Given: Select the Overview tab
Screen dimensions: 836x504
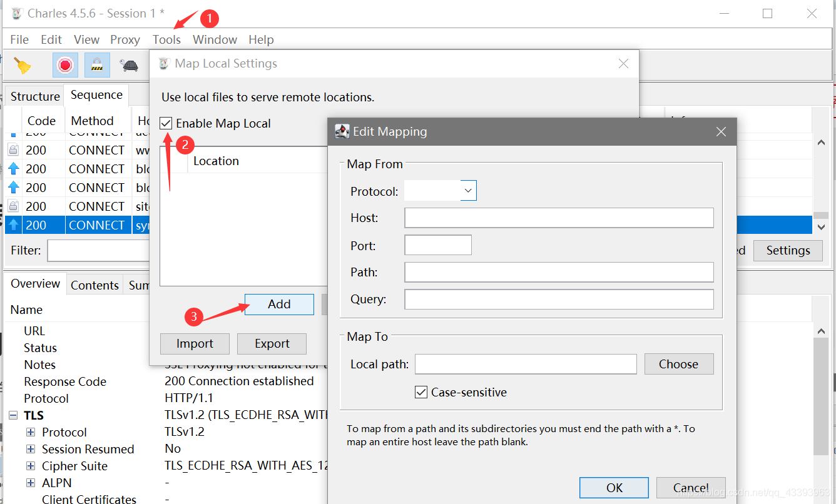Looking at the screenshot, I should (36, 283).
